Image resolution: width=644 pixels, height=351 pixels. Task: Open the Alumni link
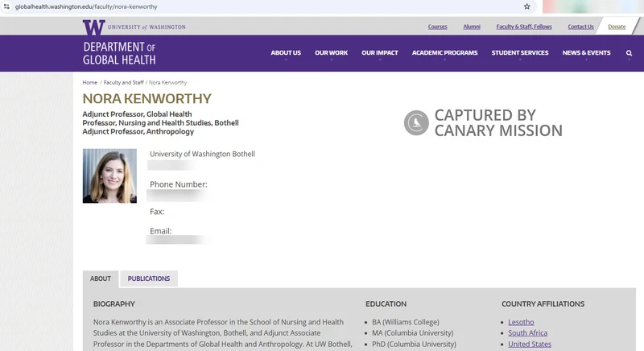click(x=472, y=27)
